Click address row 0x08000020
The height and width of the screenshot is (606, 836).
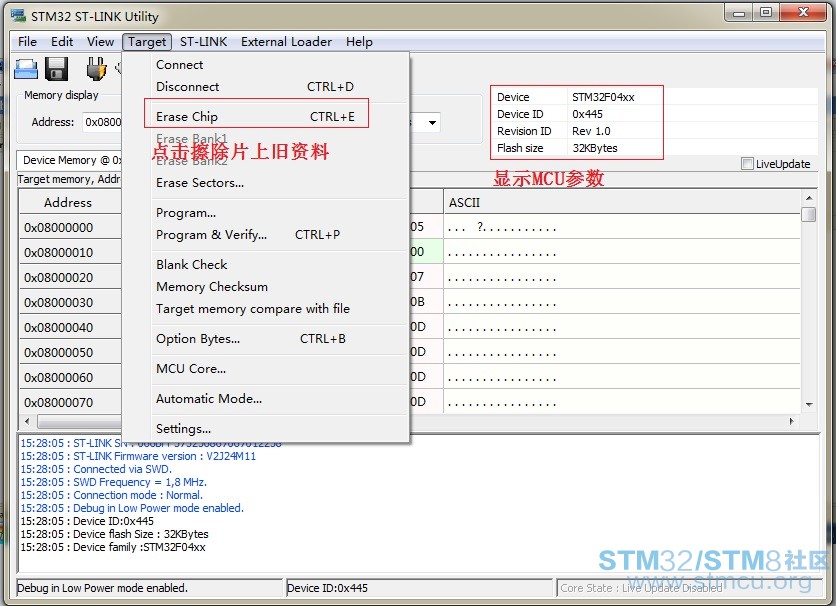[70, 278]
